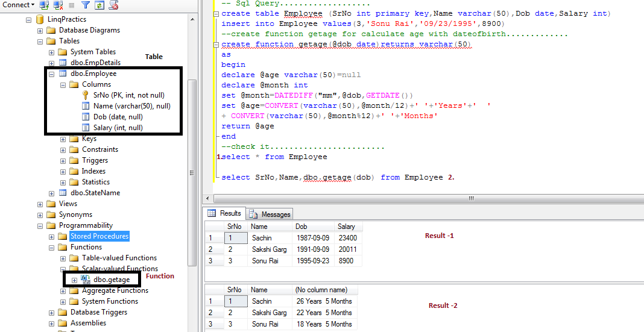The height and width of the screenshot is (332, 644).
Task: Switch to the Messages tab
Action: [270, 215]
